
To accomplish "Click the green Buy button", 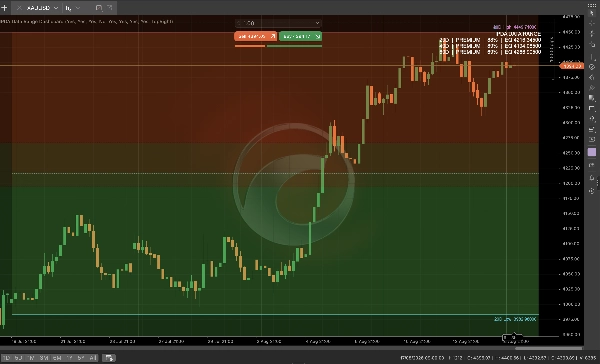I will (x=300, y=36).
